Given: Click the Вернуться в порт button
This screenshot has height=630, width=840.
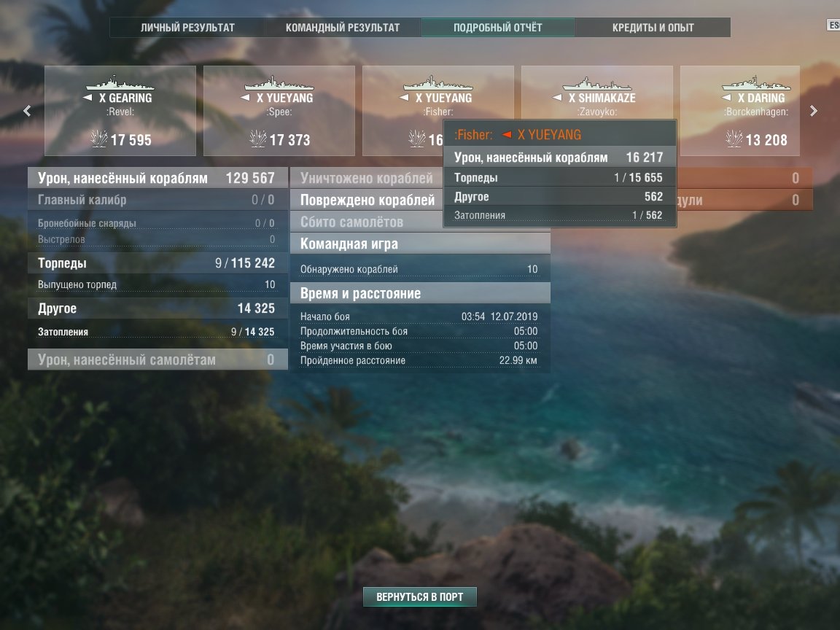Looking at the screenshot, I should point(420,596).
